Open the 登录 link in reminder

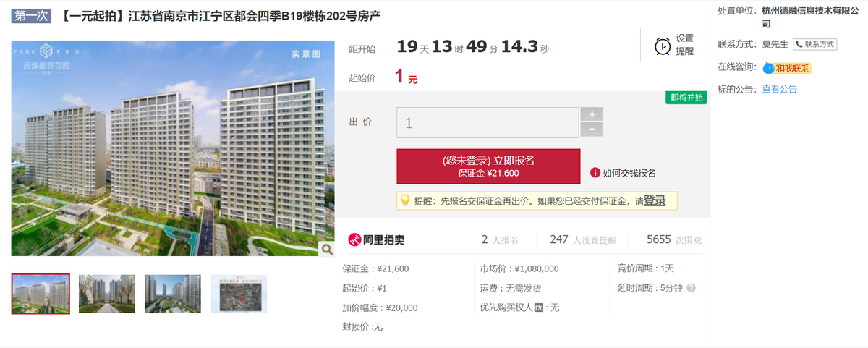pos(655,200)
